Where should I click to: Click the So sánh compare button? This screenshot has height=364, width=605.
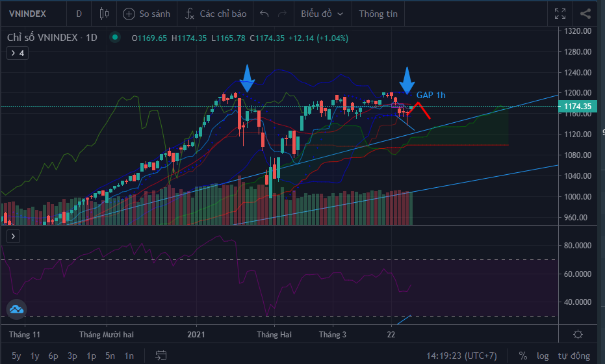point(146,14)
